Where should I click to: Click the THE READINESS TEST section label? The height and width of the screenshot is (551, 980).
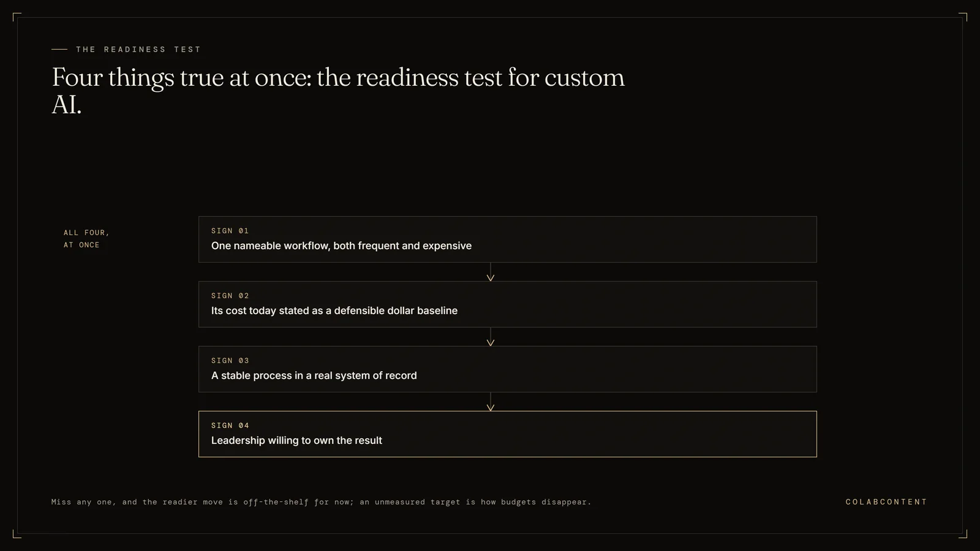click(138, 49)
